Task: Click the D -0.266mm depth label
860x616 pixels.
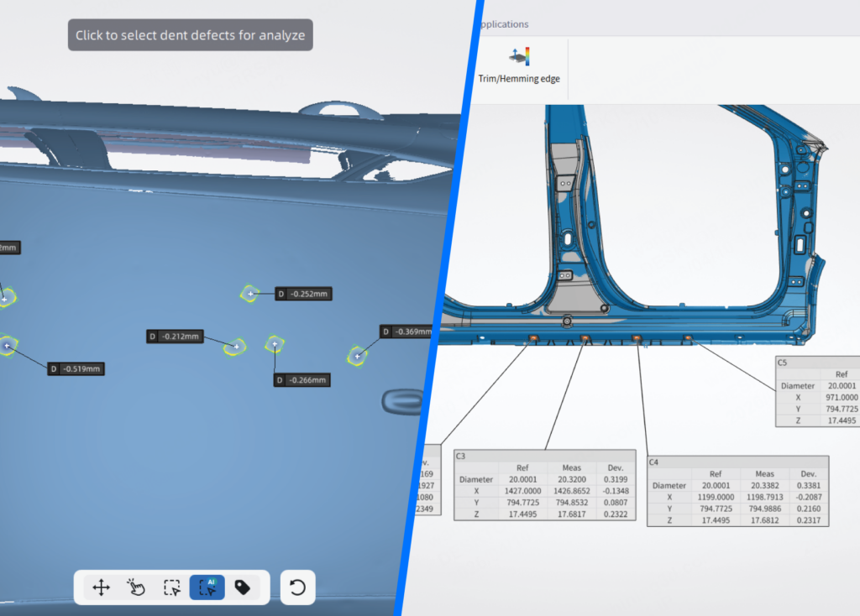Action: [x=302, y=380]
